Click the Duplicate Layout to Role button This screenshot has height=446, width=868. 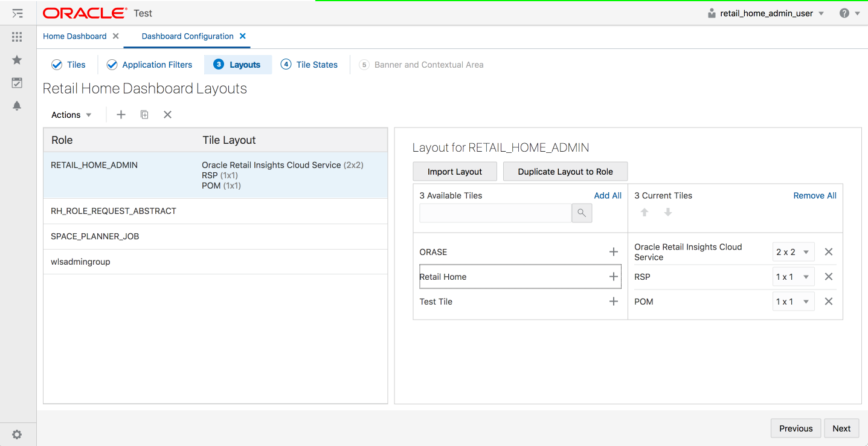[565, 172]
